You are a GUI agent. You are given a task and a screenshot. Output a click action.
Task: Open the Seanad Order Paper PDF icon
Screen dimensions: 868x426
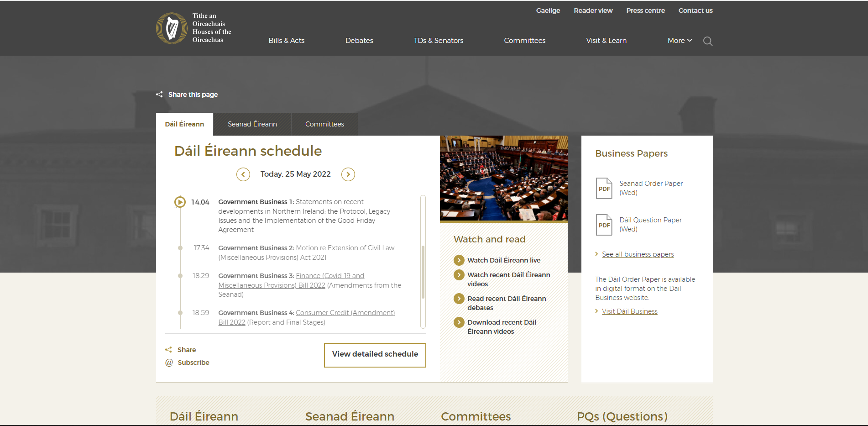click(604, 188)
